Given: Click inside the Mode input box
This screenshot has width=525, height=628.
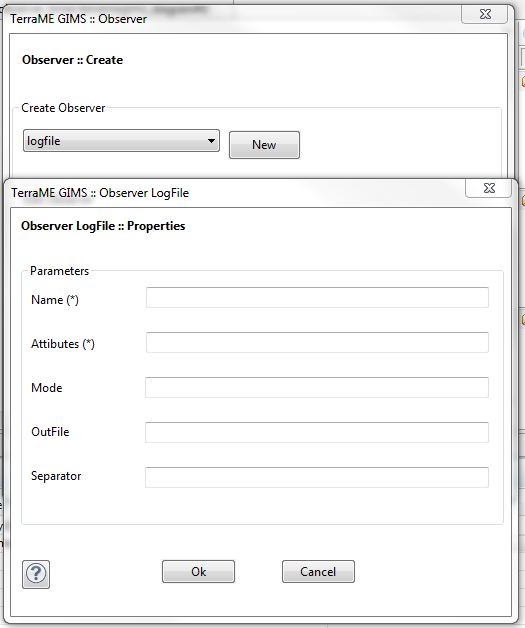Looking at the screenshot, I should click(x=317, y=387).
